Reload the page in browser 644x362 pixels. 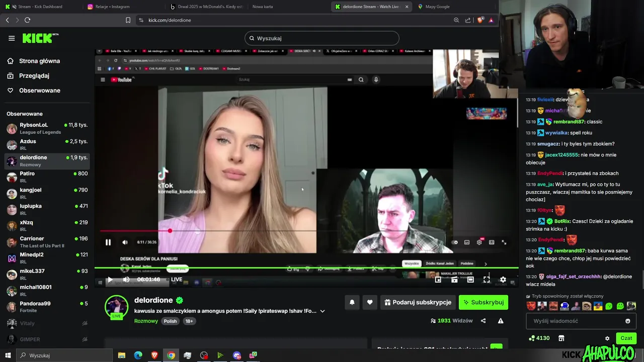pos(27,20)
